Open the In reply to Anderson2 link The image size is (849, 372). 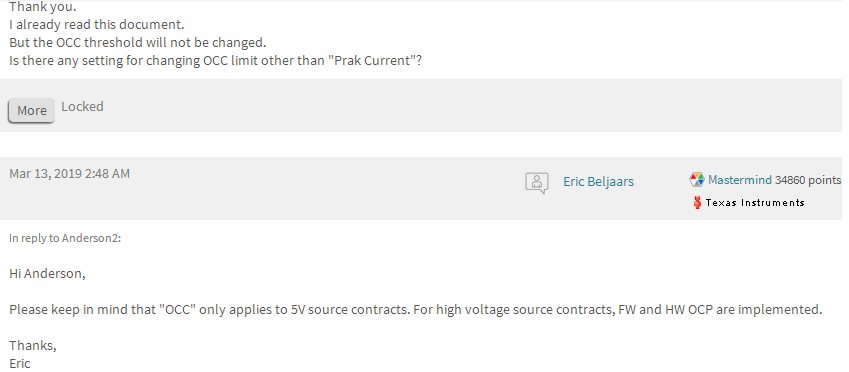[x=65, y=238]
